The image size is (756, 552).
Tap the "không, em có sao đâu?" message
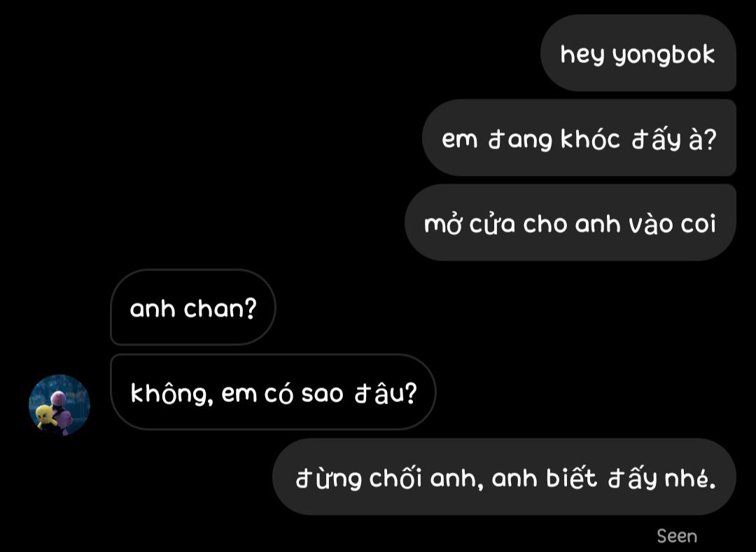tap(273, 392)
